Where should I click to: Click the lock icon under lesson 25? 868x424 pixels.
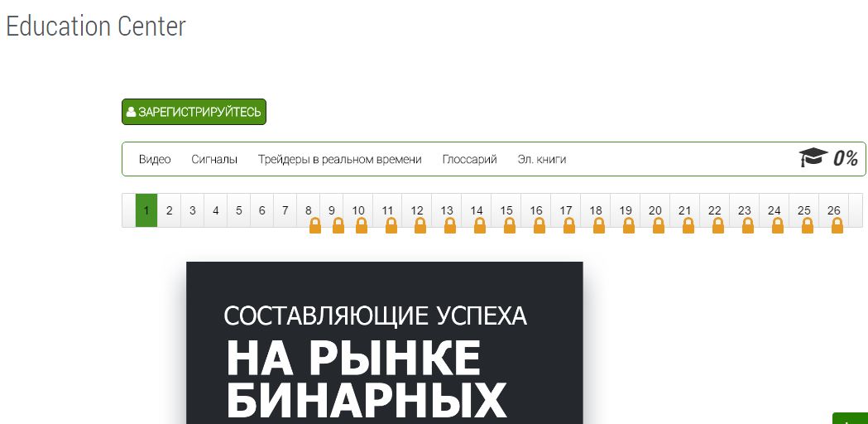coord(808,225)
